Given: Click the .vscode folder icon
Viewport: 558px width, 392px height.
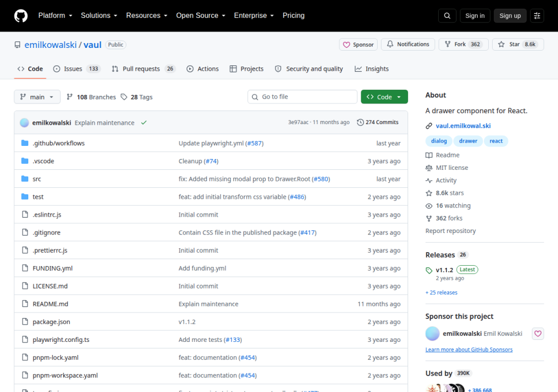Looking at the screenshot, I should (x=25, y=161).
